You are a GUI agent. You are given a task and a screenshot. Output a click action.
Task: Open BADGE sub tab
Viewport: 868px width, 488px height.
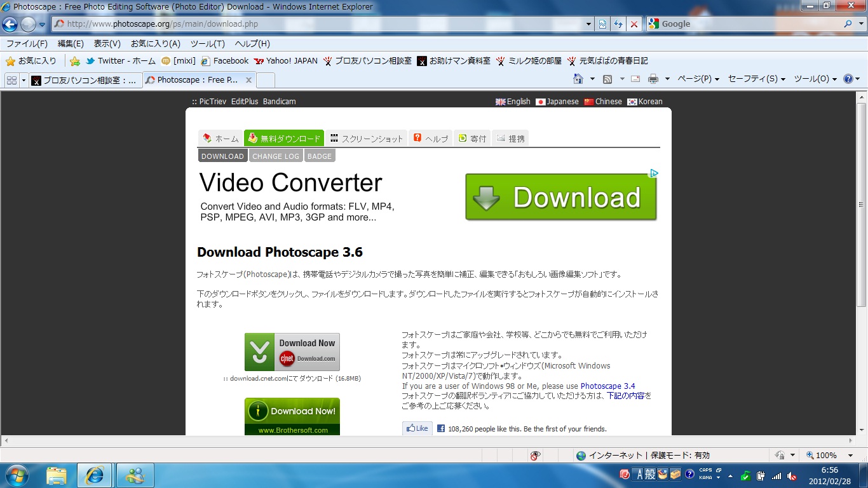pos(320,156)
